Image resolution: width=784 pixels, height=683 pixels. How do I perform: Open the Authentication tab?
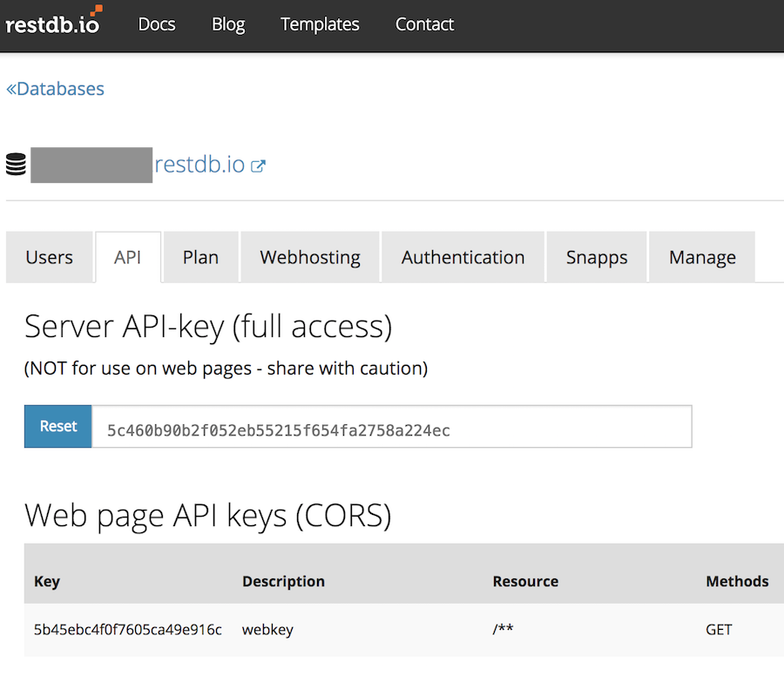click(x=463, y=257)
